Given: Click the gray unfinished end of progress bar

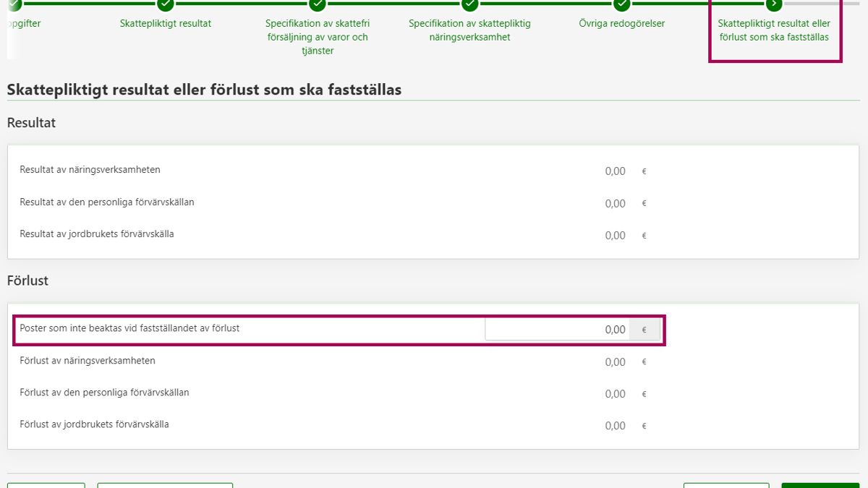Looking at the screenshot, I should 825,4.
